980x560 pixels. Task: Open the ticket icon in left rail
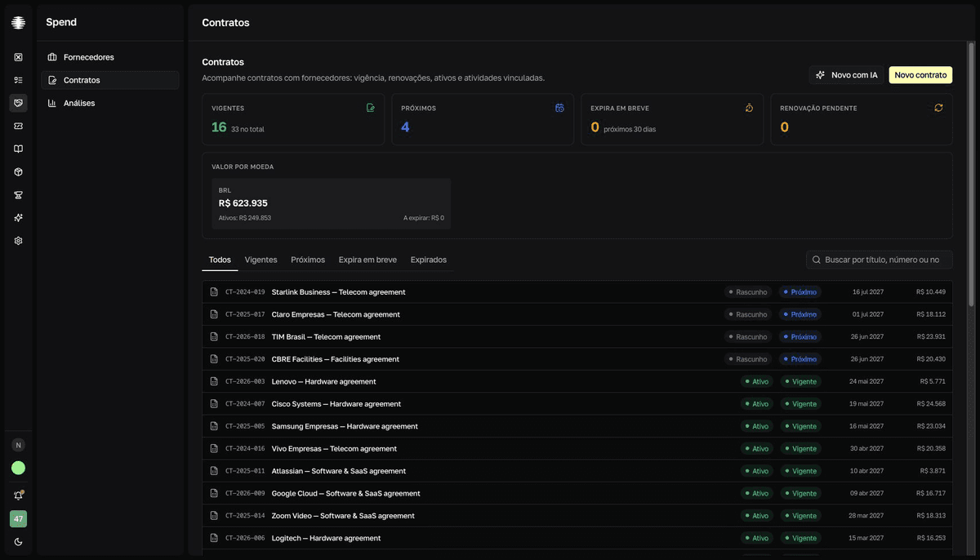tap(18, 126)
